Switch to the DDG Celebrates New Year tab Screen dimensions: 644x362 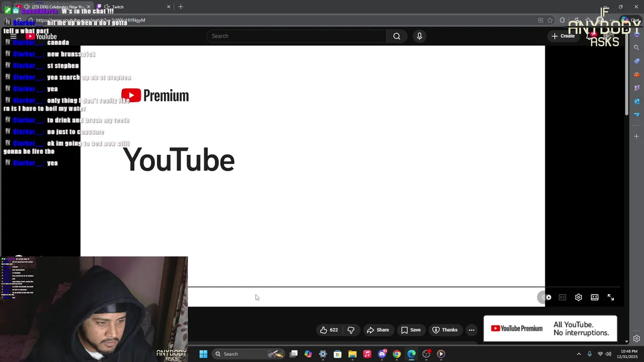54,7
